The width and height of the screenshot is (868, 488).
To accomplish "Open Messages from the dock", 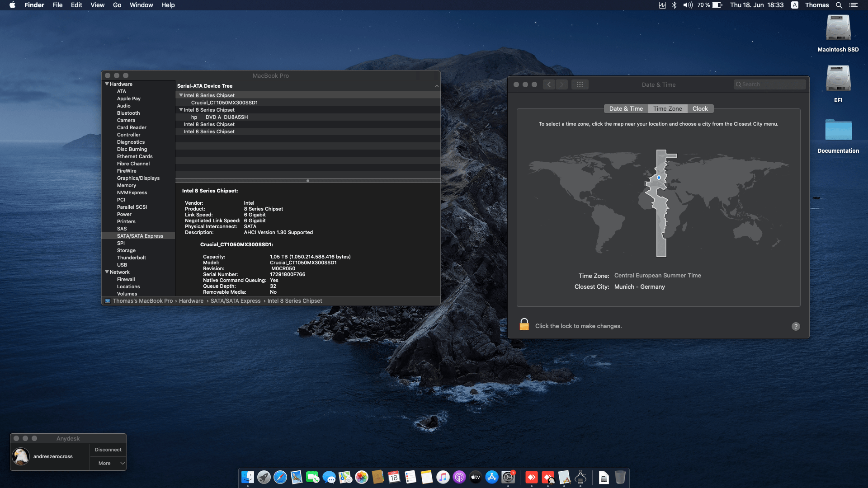I will point(329,477).
